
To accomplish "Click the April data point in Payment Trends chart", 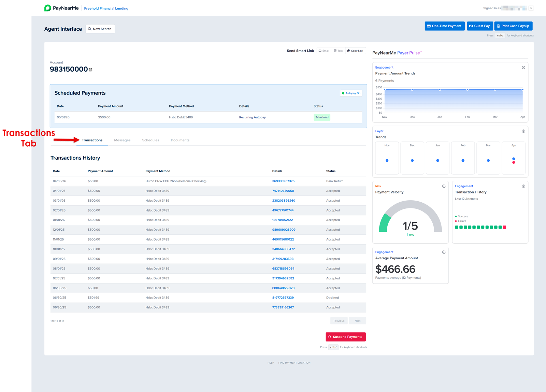I will (x=522, y=90).
